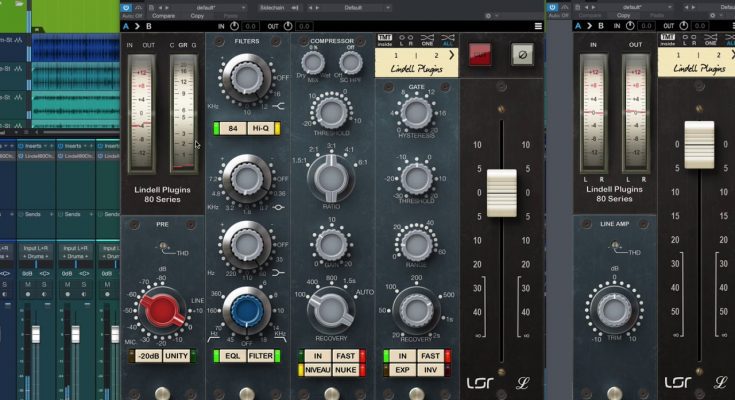Click the output gain knob icon
735x400 pixels.
(287, 25)
